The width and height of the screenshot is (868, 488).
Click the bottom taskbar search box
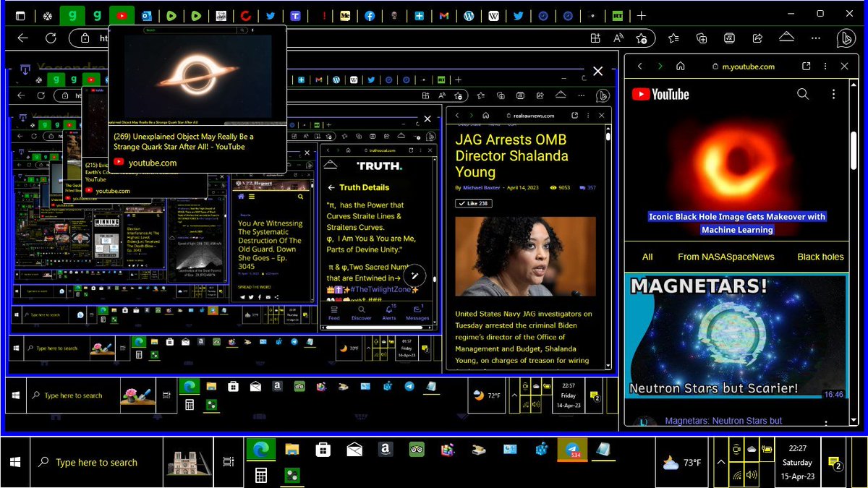pyautogui.click(x=96, y=463)
